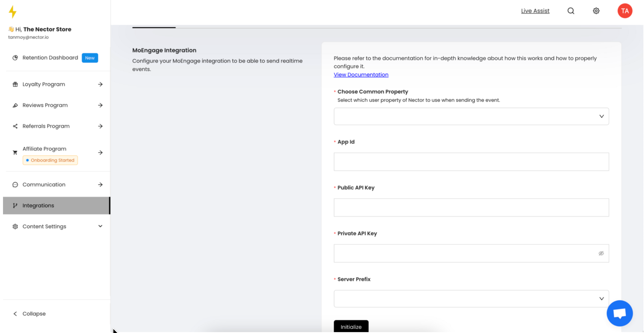This screenshot has height=333, width=644.
Task: Click the Loyalty Program gift icon
Action: tap(15, 84)
